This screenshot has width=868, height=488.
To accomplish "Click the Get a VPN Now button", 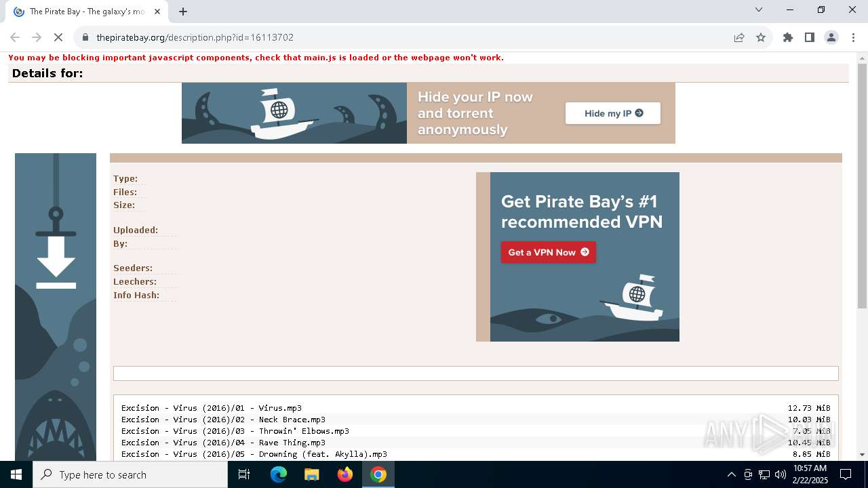I will click(549, 252).
